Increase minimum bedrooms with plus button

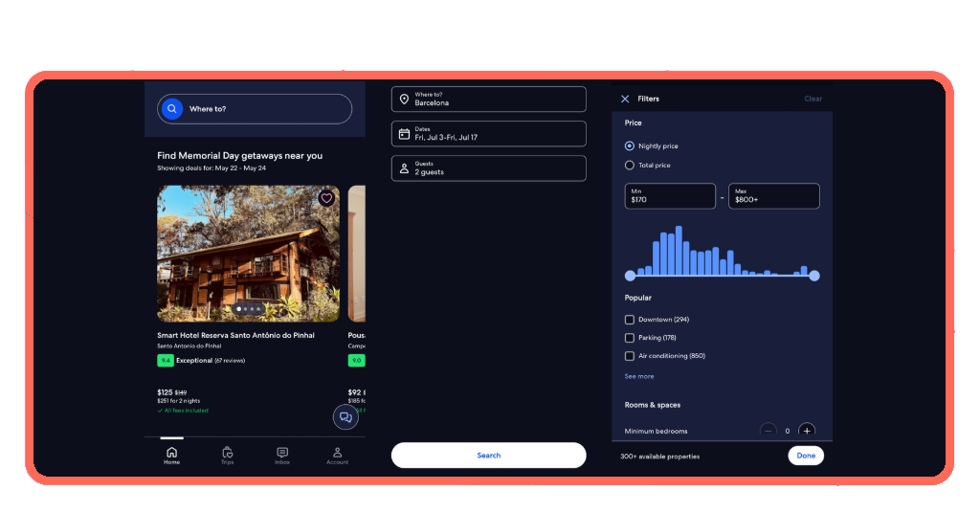[x=807, y=431]
